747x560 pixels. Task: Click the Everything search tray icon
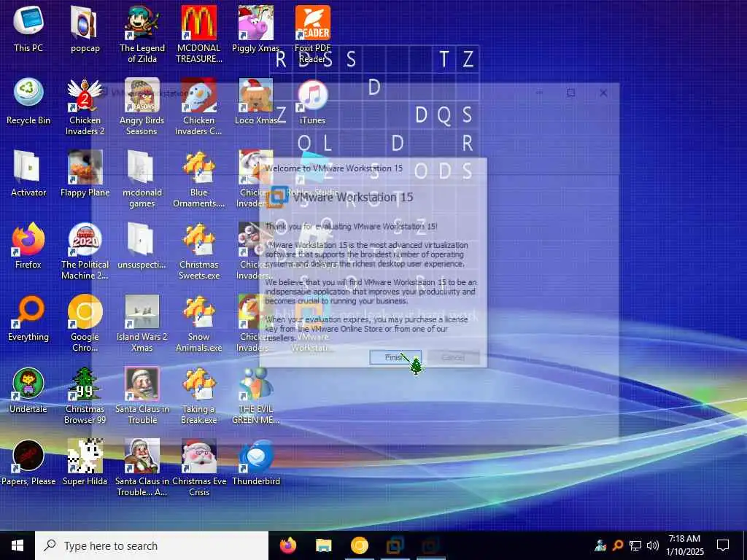click(618, 545)
